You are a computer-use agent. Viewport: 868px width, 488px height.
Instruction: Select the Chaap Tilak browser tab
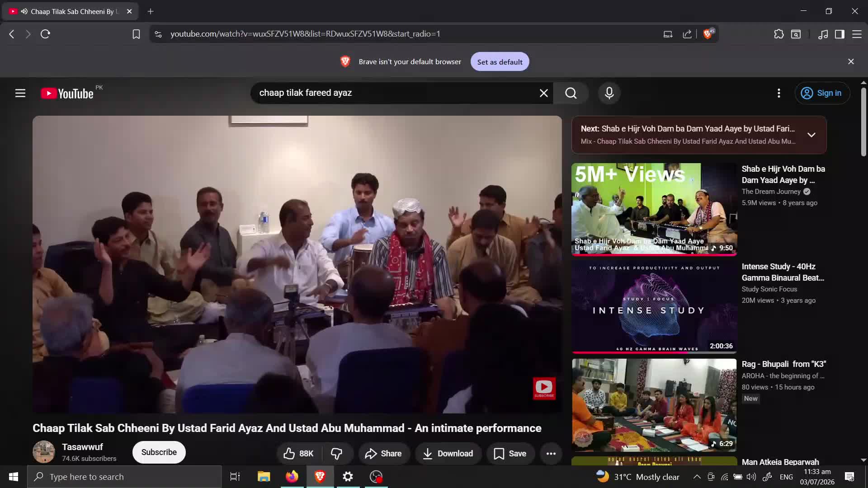(70, 11)
